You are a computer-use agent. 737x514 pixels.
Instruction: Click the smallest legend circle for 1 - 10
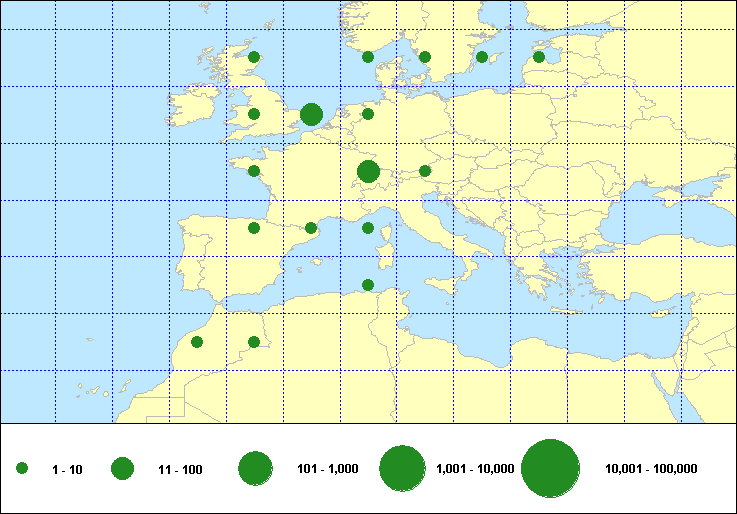[x=22, y=468]
